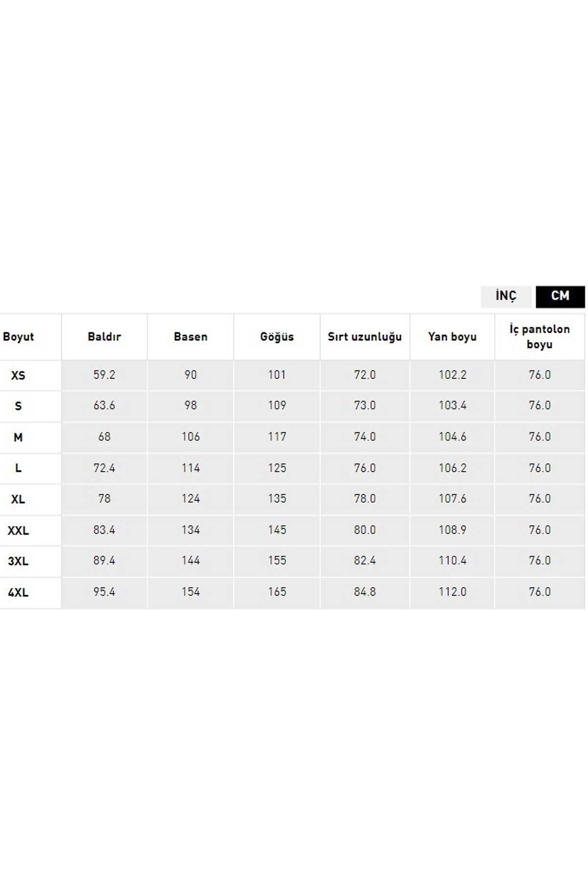Click the 108.9 Yan boyu cell
Image resolution: width=588 pixels, height=882 pixels.
(452, 530)
